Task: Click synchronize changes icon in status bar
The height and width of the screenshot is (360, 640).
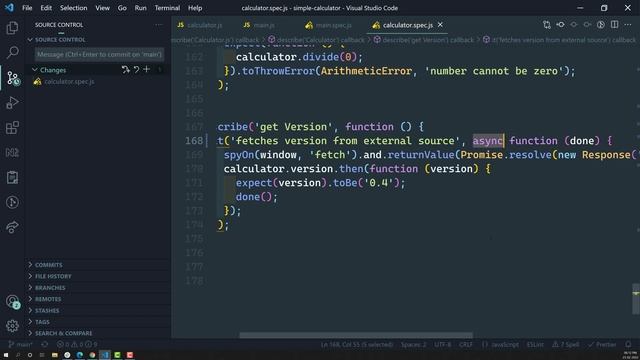Action: tap(44, 344)
